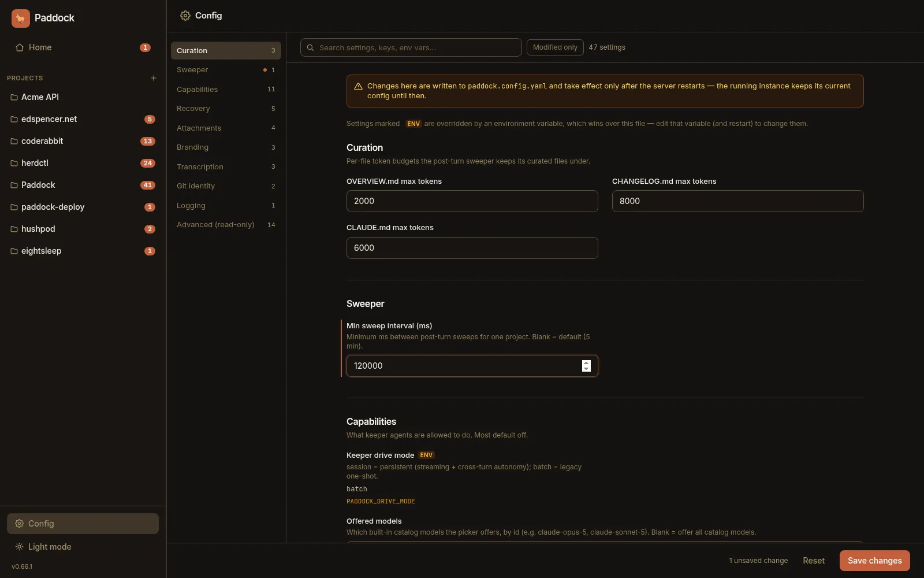Click the 1 badge on Home
Viewport: 924px width, 578px height.
coord(145,47)
